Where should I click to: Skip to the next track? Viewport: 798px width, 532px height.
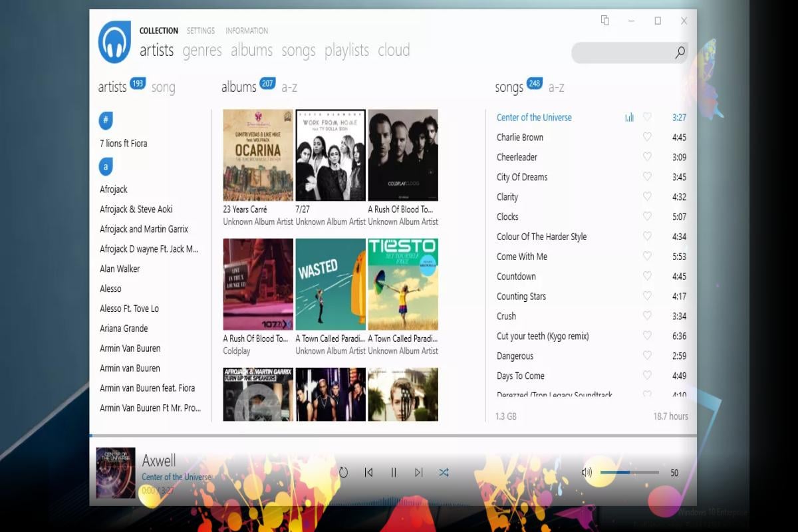pos(418,473)
